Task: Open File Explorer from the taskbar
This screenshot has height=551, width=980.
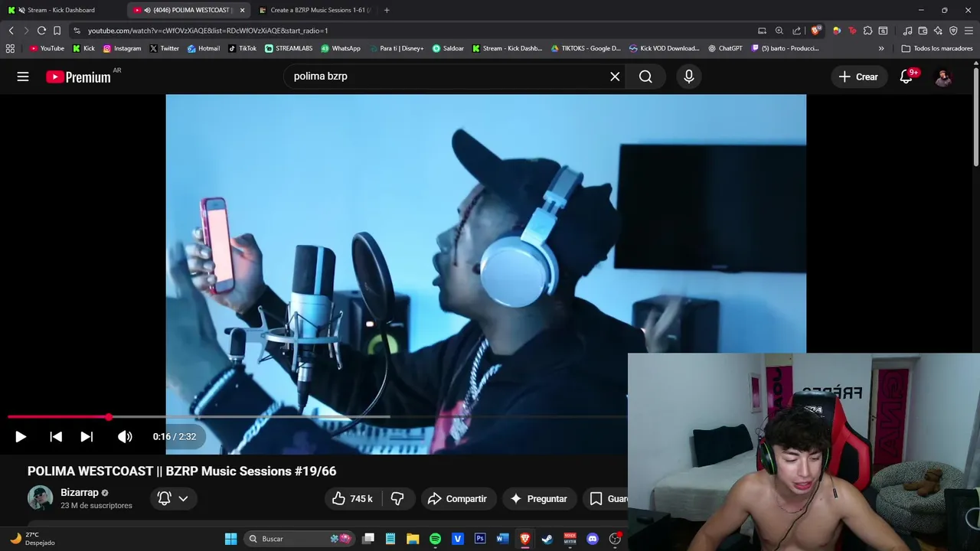Action: [413, 539]
